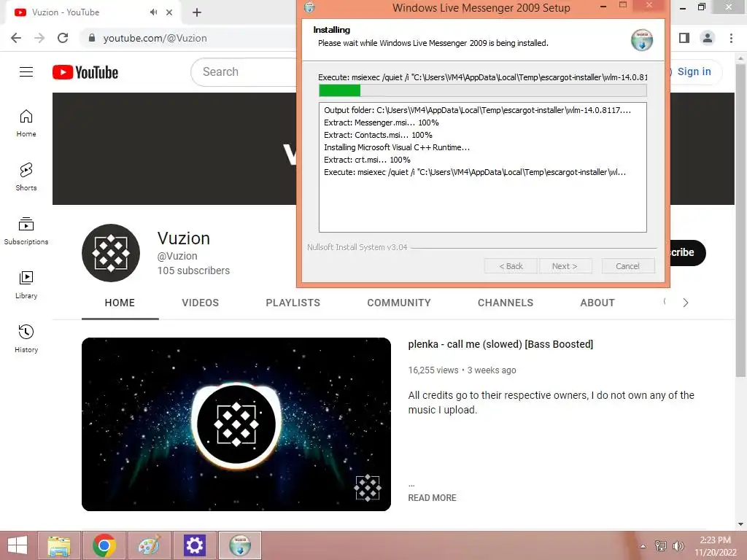Switch to the CHANNELS tab

click(x=506, y=303)
